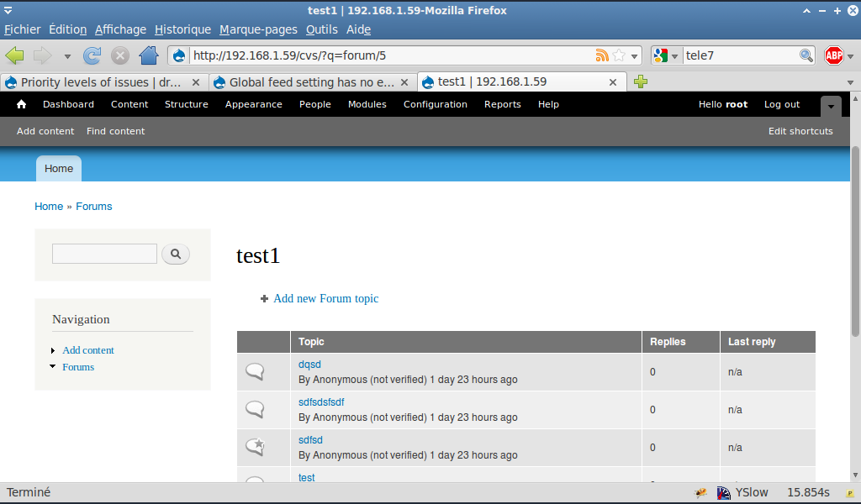Click the Find content shortcut
Viewport: 861px width, 504px height.
pos(116,131)
